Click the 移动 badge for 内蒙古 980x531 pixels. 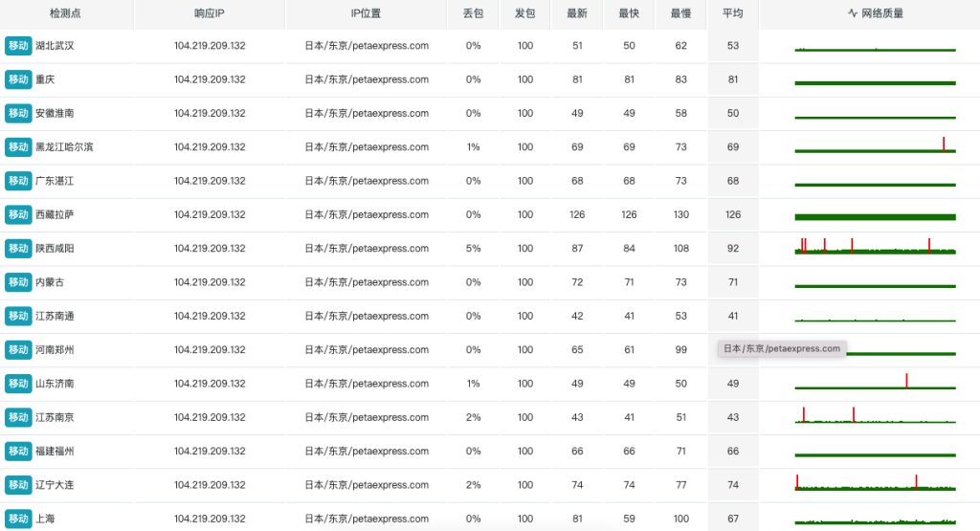18,281
